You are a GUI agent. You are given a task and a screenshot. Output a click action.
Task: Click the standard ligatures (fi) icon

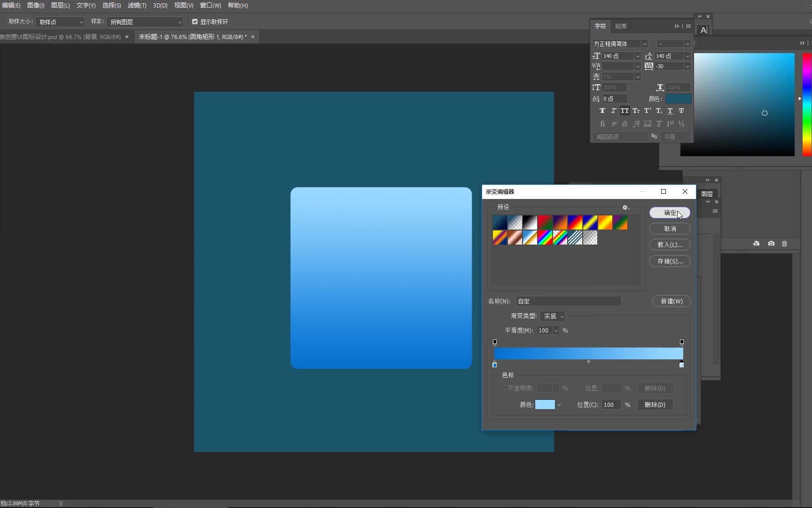click(602, 124)
